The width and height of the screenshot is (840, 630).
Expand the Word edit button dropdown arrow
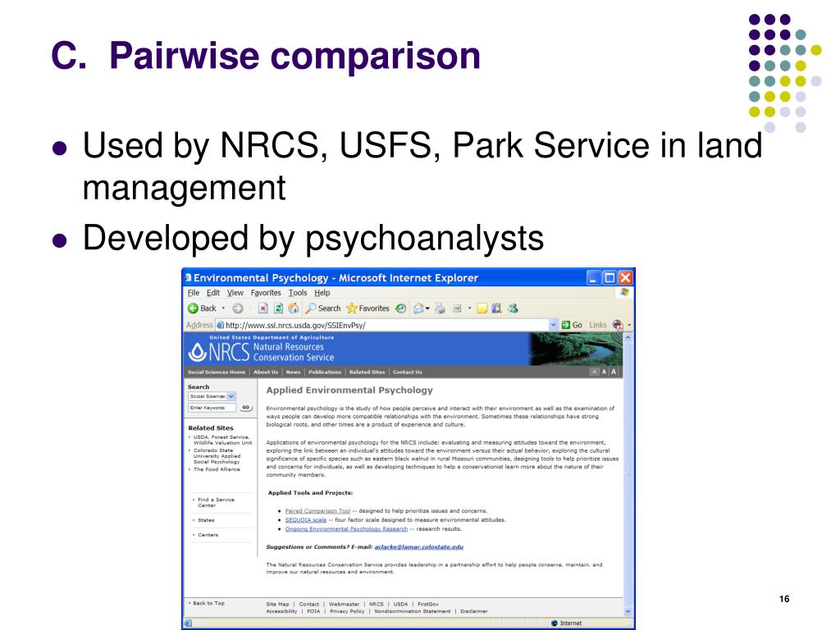coord(469,308)
